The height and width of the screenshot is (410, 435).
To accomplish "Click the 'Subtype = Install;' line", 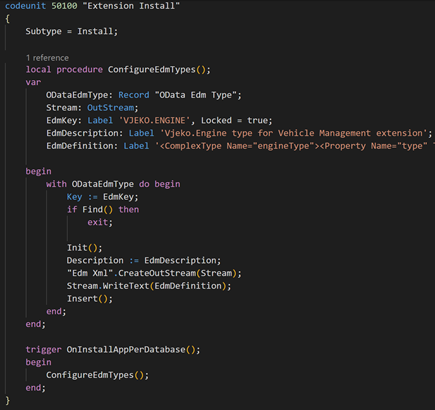I will pyautogui.click(x=72, y=31).
